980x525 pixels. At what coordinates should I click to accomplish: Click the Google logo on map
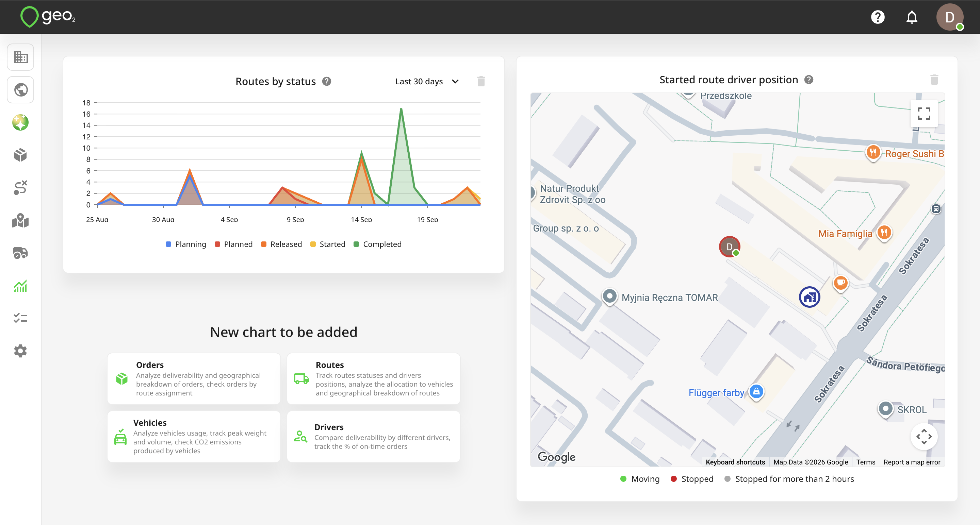pos(556,457)
